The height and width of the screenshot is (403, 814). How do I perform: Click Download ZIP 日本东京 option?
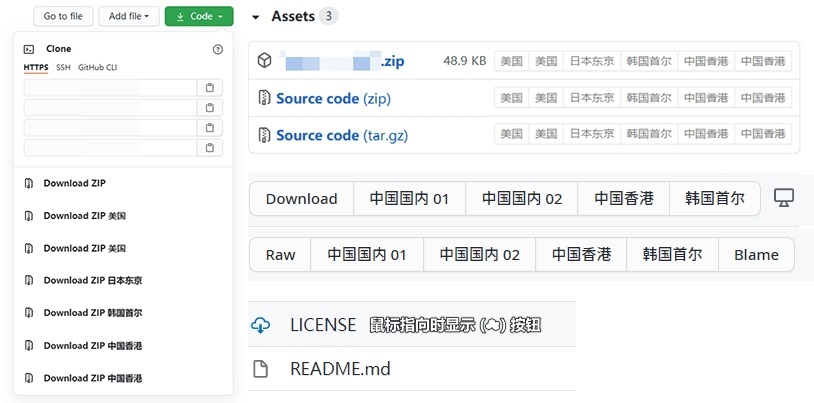pos(92,281)
